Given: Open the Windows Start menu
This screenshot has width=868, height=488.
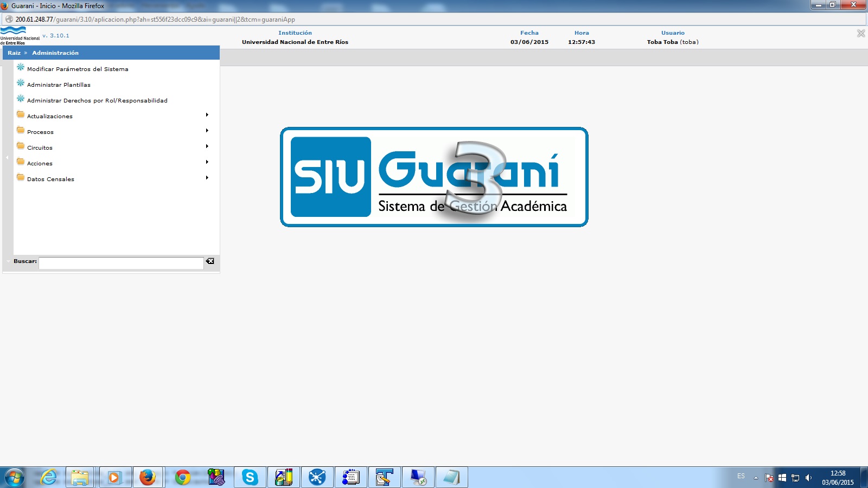Looking at the screenshot, I should (15, 478).
